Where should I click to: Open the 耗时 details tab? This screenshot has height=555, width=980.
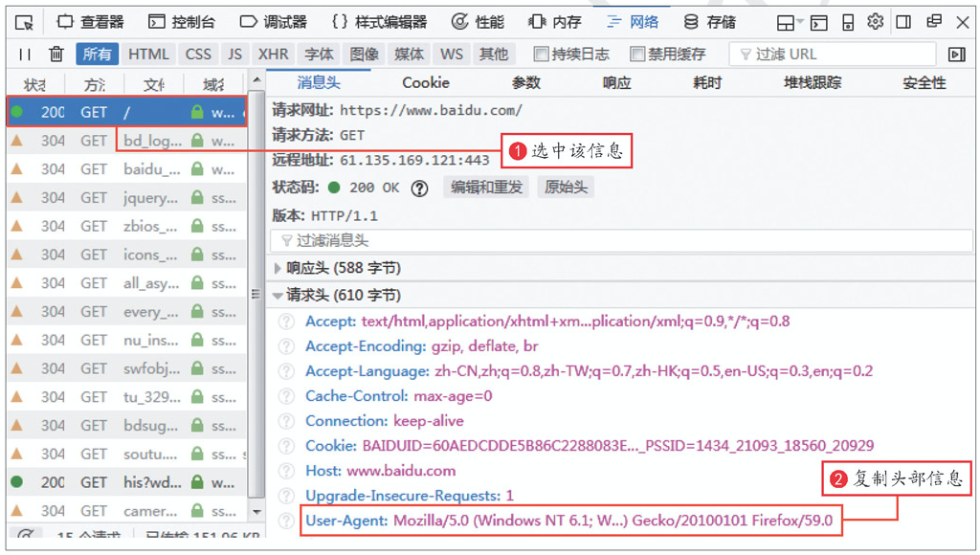707,82
